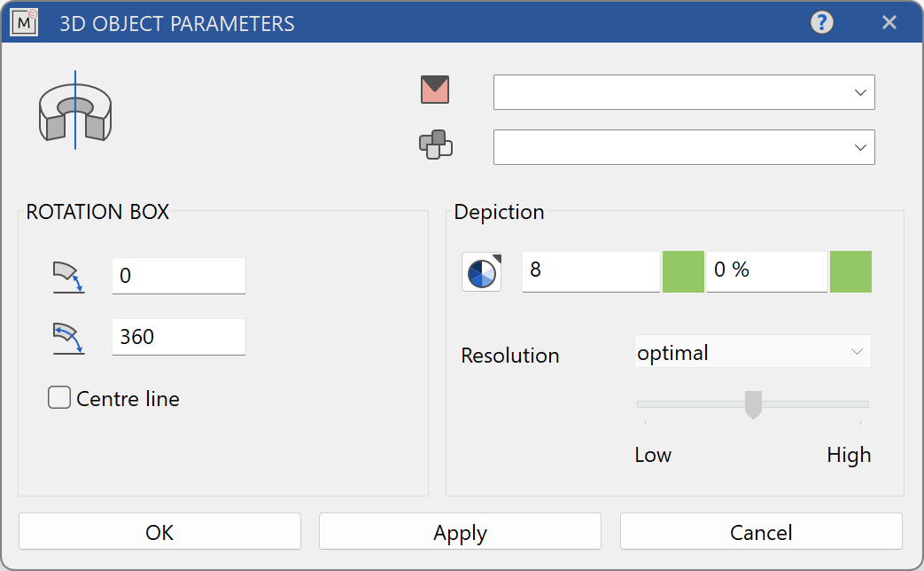Image resolution: width=924 pixels, height=571 pixels.
Task: Confirm with the OK button
Action: (x=159, y=531)
